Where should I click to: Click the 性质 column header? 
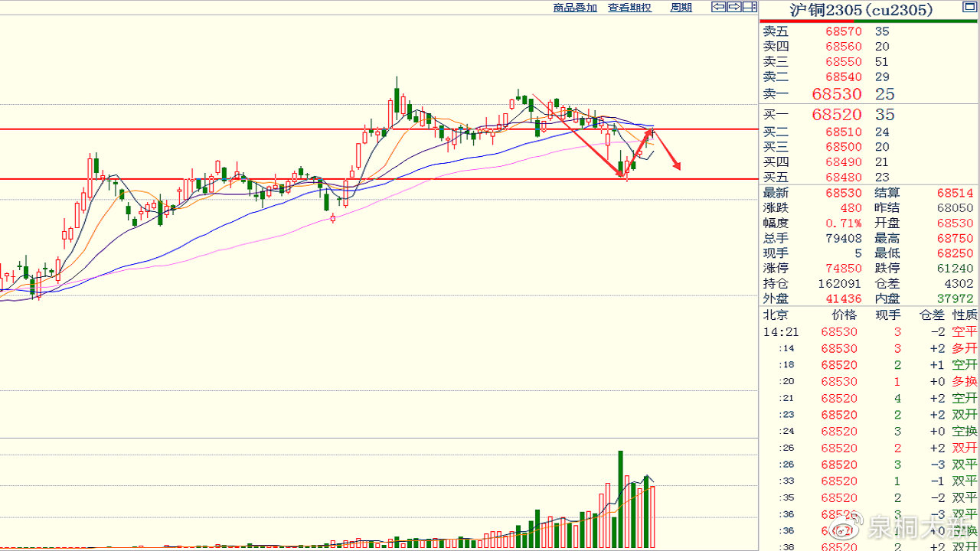pyautogui.click(x=965, y=315)
